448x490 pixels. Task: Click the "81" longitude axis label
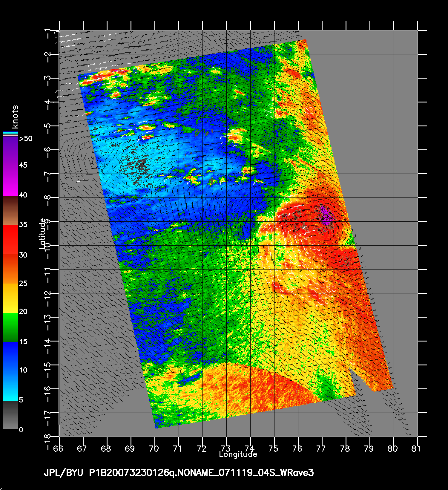point(416,449)
